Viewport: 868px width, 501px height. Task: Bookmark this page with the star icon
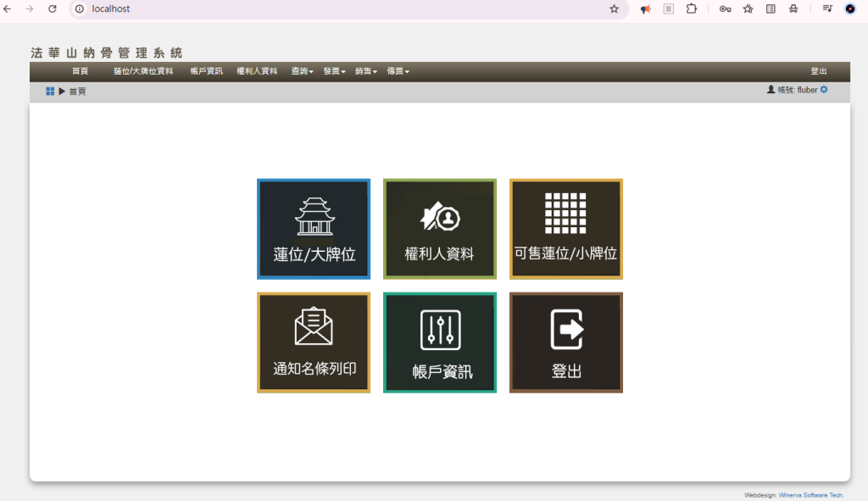coord(614,9)
